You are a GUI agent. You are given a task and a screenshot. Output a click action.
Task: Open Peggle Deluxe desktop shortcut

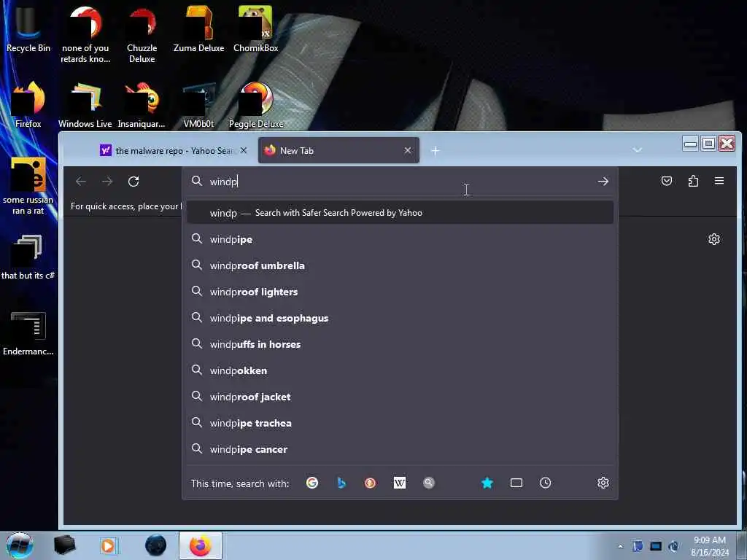[256, 105]
